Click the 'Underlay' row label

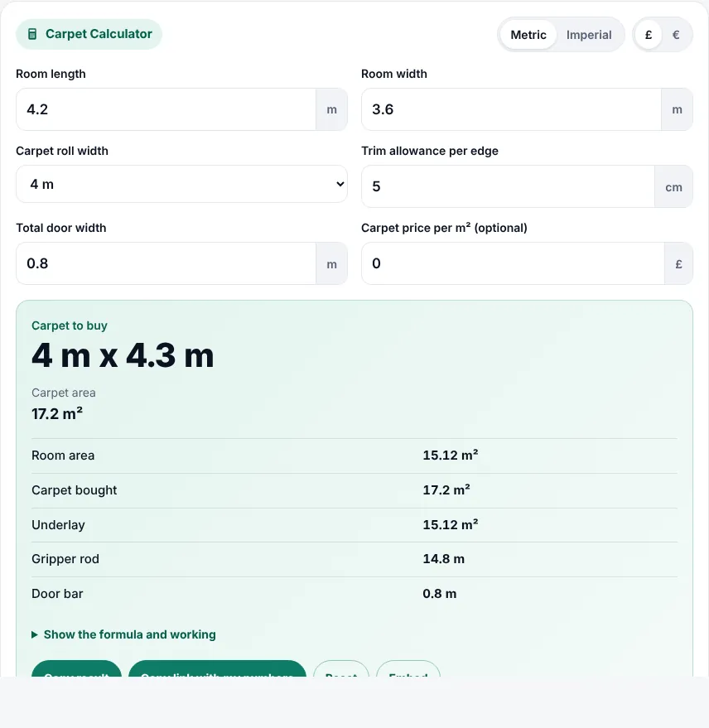coord(58,525)
